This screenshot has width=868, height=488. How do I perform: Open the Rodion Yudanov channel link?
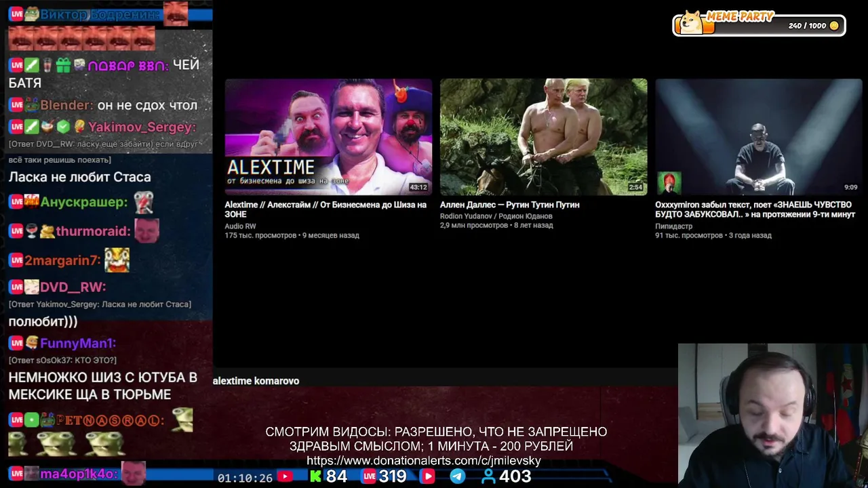[496, 216]
